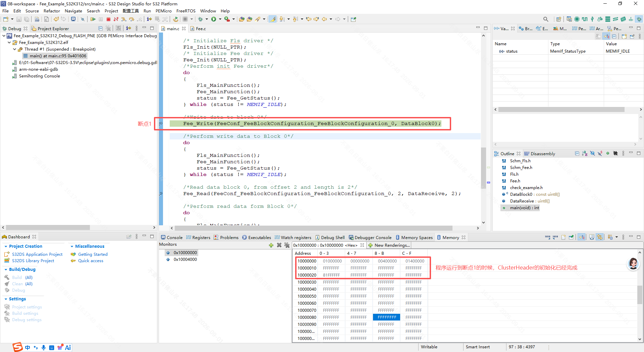Toggle the highlighted mark occurrences toolbar button
644x352 pixels.
click(273, 19)
